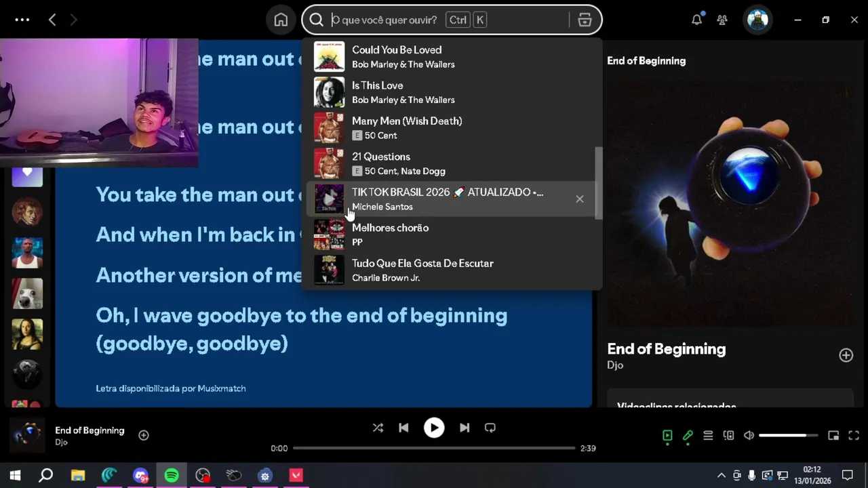The image size is (868, 488).
Task: Go back with the left arrow
Action: (52, 20)
